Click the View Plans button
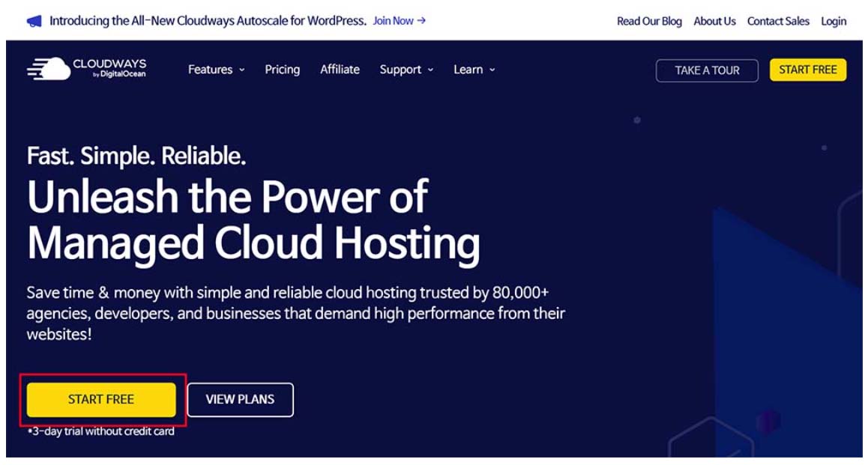The height and width of the screenshot is (465, 868). [x=241, y=399]
